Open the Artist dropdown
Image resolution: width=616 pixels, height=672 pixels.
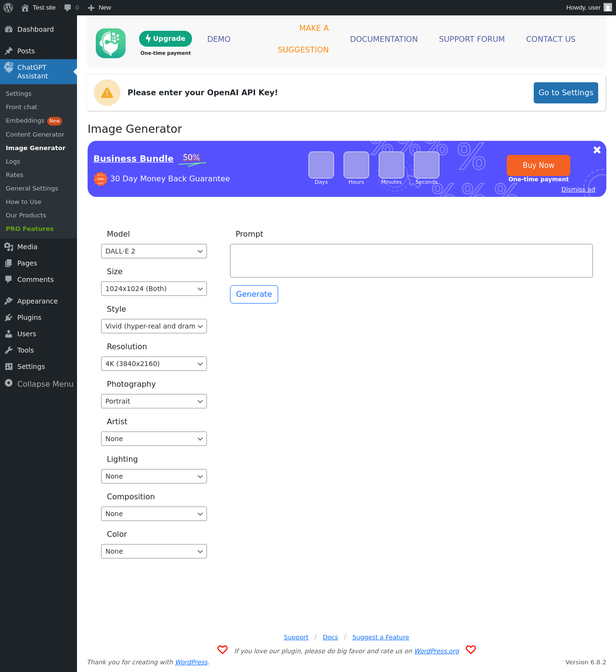click(x=154, y=439)
